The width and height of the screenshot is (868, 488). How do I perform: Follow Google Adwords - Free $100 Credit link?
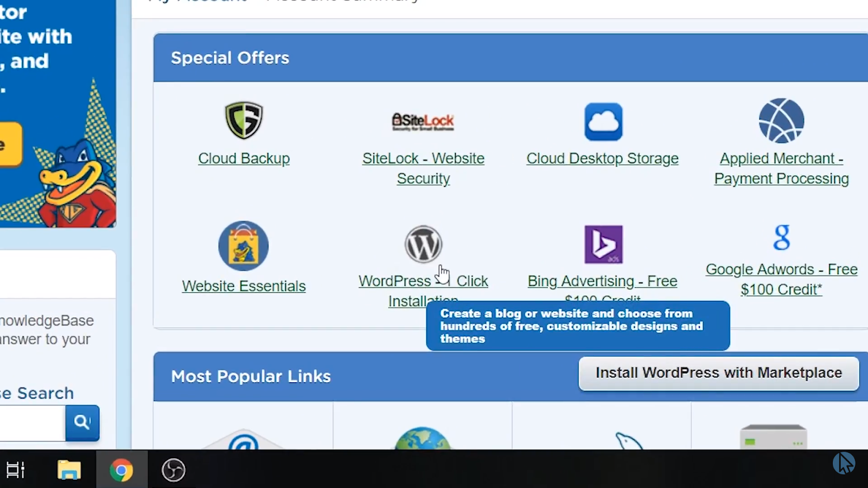(x=781, y=279)
